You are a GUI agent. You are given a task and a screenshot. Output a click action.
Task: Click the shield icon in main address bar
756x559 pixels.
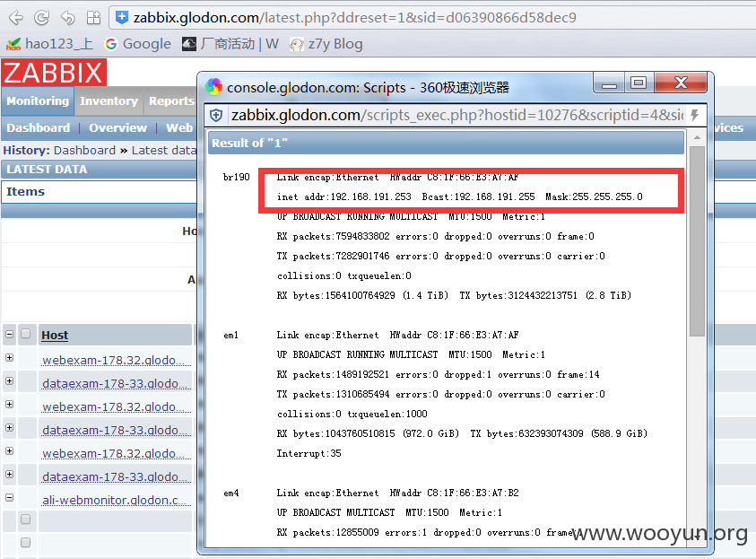(122, 18)
